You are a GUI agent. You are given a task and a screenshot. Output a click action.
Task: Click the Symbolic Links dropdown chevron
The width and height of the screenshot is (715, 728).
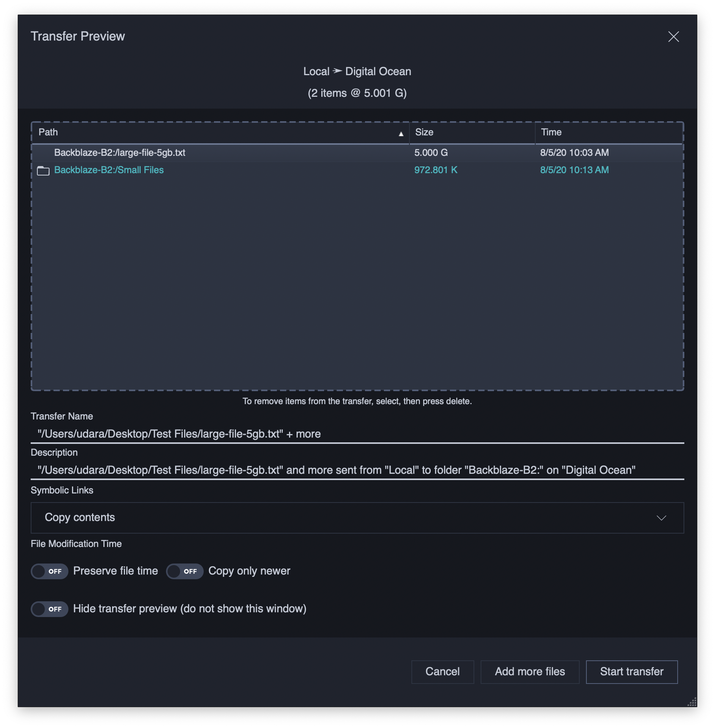coord(662,518)
